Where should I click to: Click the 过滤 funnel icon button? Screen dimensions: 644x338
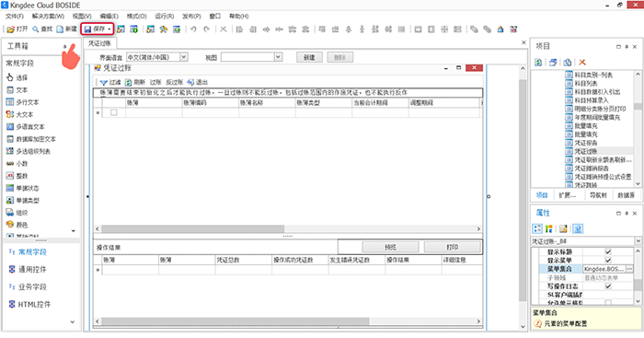pos(110,82)
